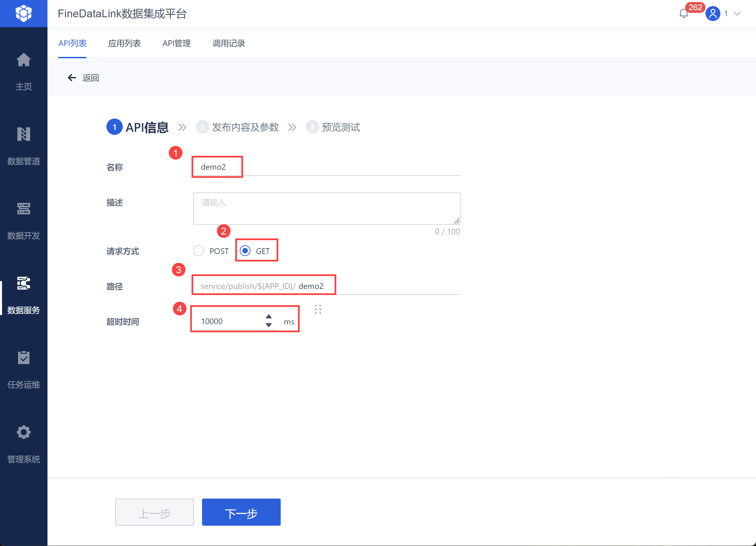Open 管理系统 gear settings icon
Screen dimensions: 756x546
pos(23,433)
